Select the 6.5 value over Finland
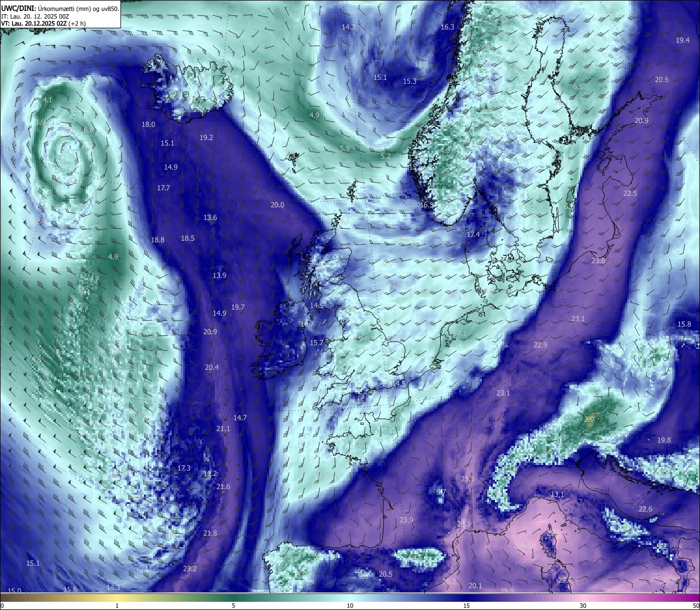Viewport: 700px width, 610px height. [578, 87]
